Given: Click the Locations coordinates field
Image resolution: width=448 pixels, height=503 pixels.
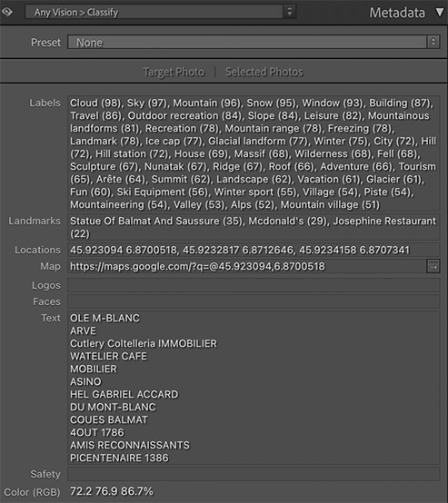Looking at the screenshot, I should 254,250.
